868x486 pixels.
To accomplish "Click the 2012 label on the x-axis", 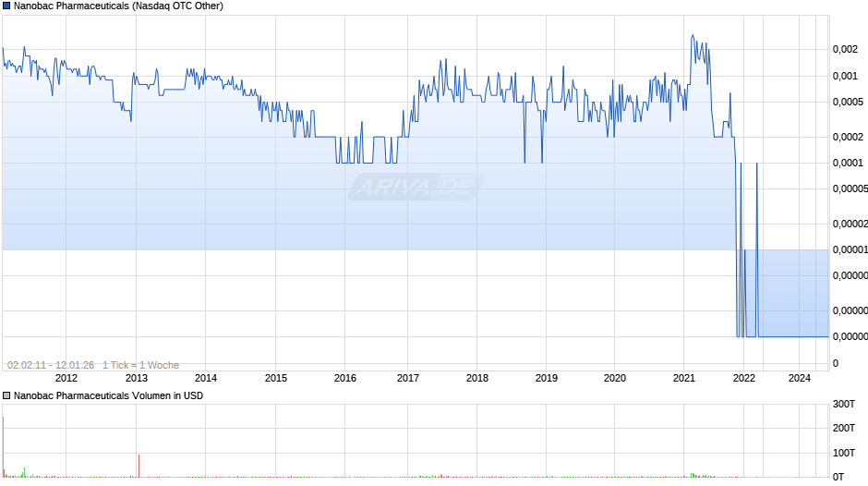I will coord(66,378).
